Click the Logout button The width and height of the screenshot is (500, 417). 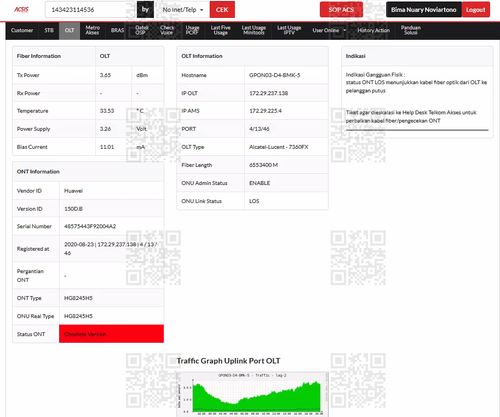476,10
